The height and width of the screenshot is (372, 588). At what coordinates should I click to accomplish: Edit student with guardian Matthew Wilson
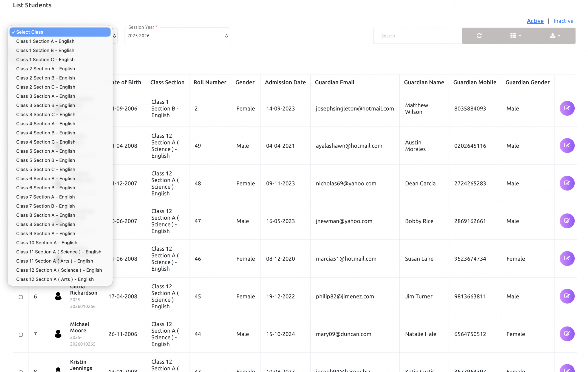567,108
